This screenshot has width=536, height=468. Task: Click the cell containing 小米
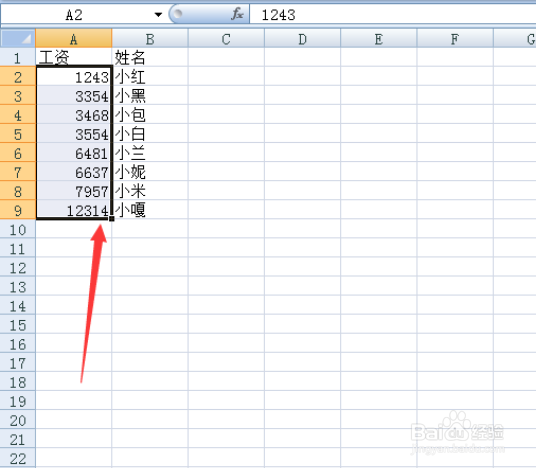(x=150, y=190)
